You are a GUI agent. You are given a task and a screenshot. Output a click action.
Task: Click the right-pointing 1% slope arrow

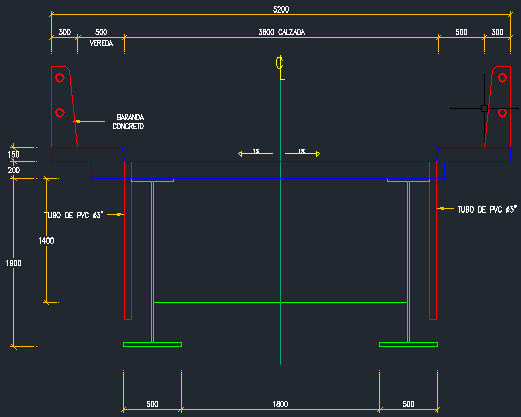pyautogui.click(x=302, y=153)
